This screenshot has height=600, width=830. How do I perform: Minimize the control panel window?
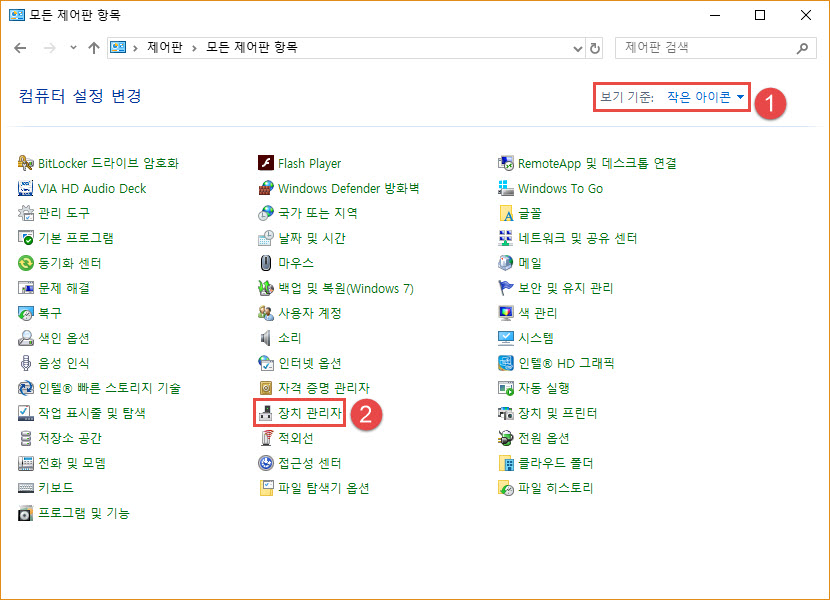click(715, 15)
